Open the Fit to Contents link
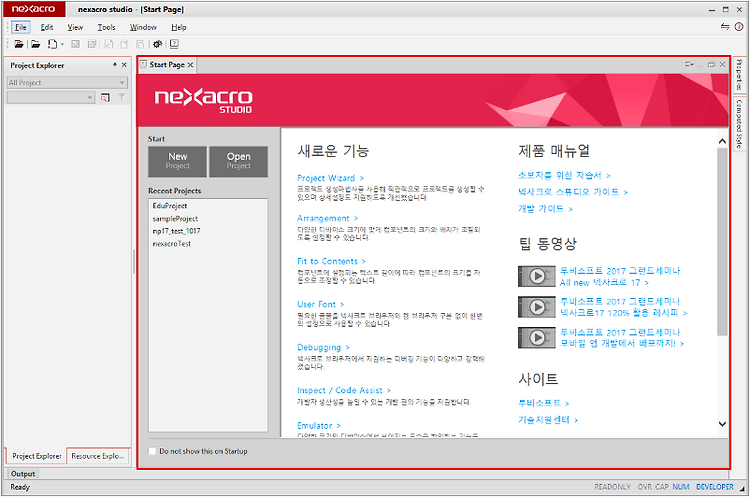The width and height of the screenshot is (750, 497). pos(331,261)
